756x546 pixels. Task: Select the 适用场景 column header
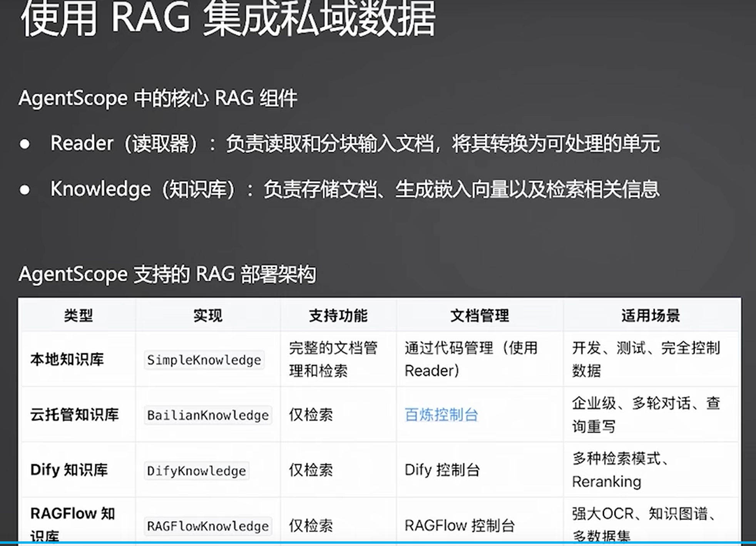(651, 315)
